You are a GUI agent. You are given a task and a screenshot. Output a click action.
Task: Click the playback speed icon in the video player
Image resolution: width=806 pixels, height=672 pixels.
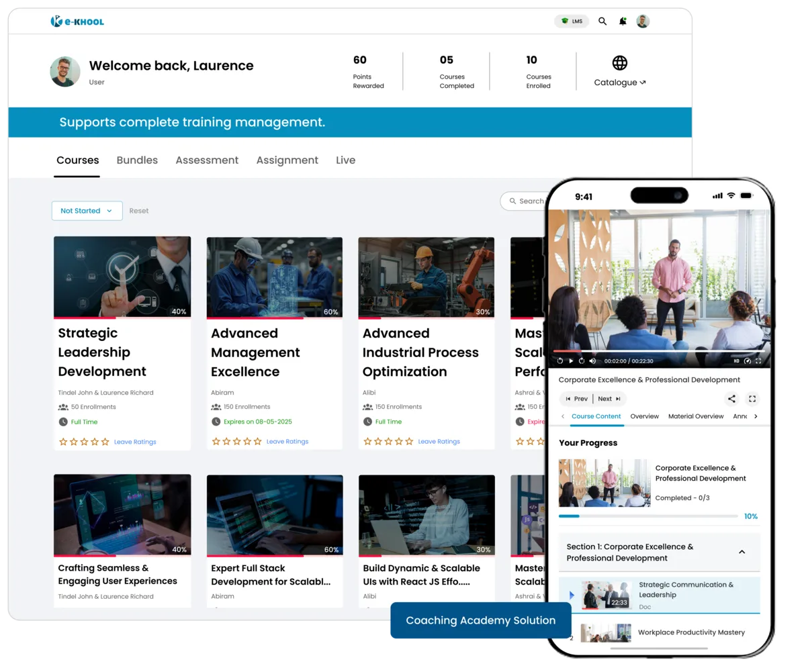coord(747,361)
